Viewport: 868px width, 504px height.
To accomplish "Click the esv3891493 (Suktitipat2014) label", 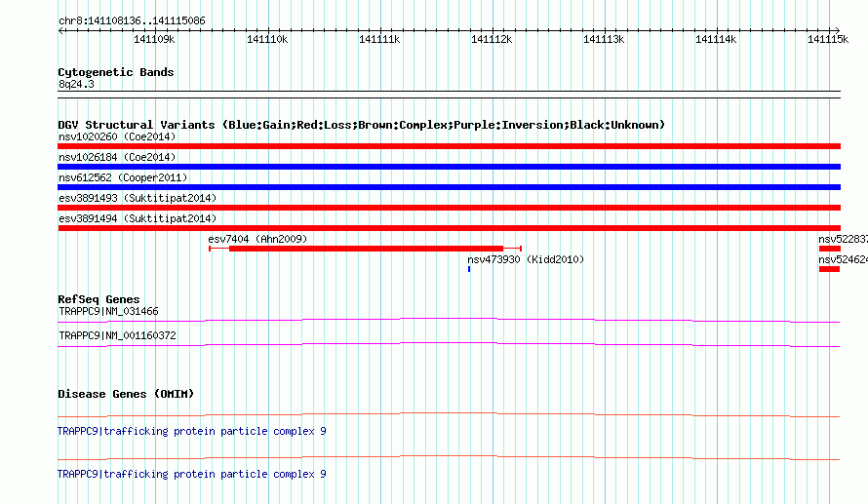I will [x=138, y=198].
